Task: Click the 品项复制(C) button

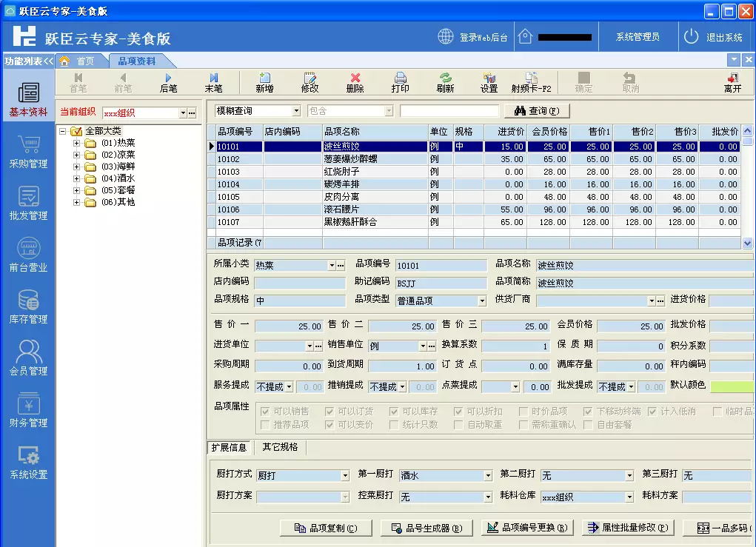Action: coord(326,528)
